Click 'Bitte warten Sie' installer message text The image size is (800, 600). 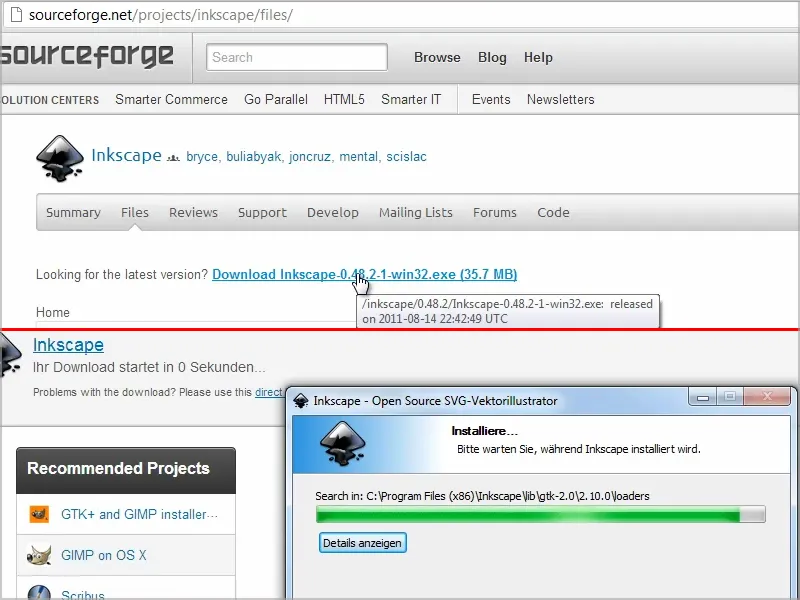tap(579, 449)
